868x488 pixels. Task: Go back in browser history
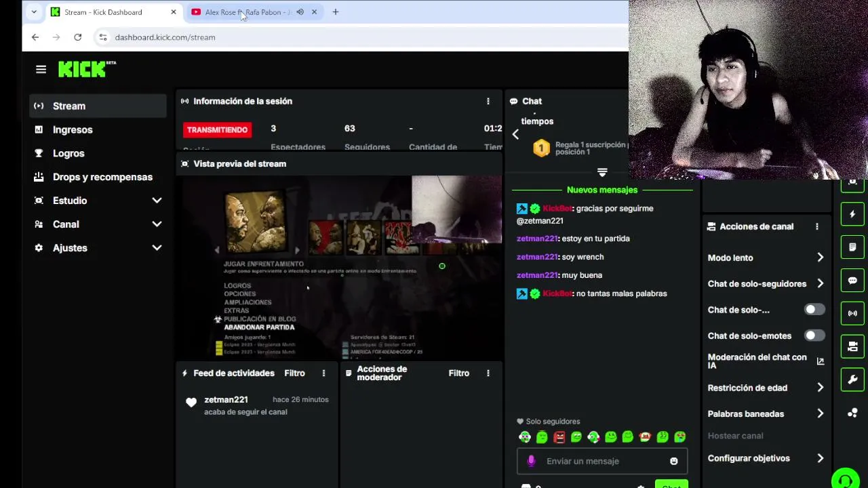pos(35,37)
